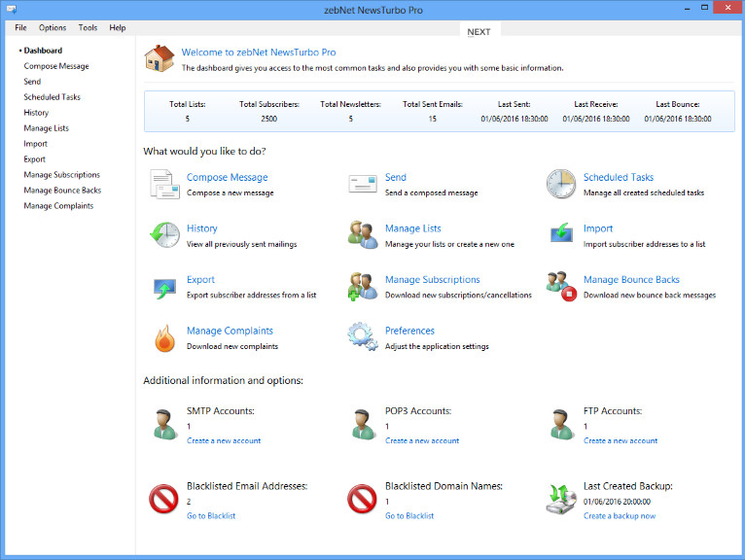Click the Scheduled Tasks clock icon

560,184
